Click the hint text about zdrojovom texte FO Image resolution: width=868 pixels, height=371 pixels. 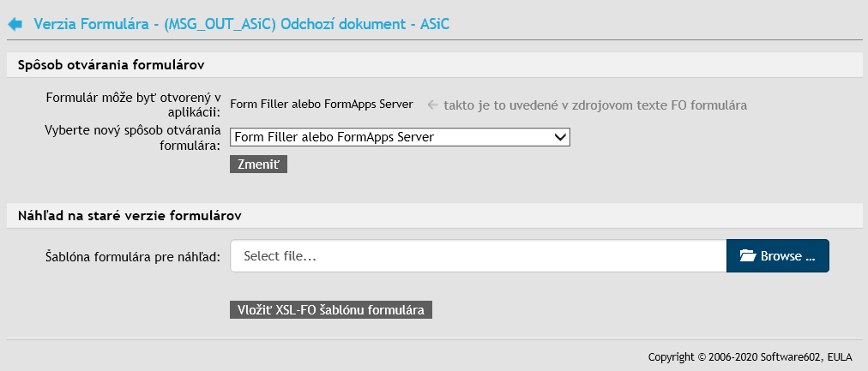[x=594, y=105]
